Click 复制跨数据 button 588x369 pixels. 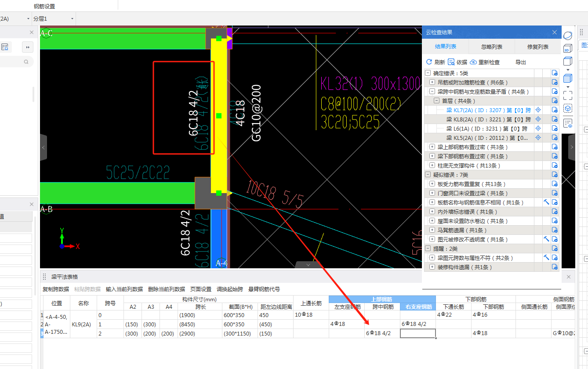(56, 289)
